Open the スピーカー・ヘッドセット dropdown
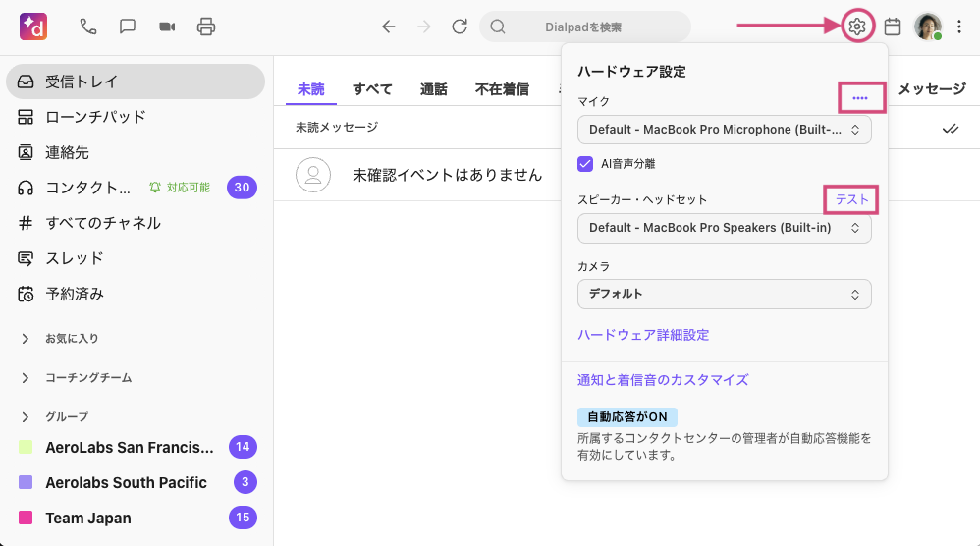 point(725,228)
